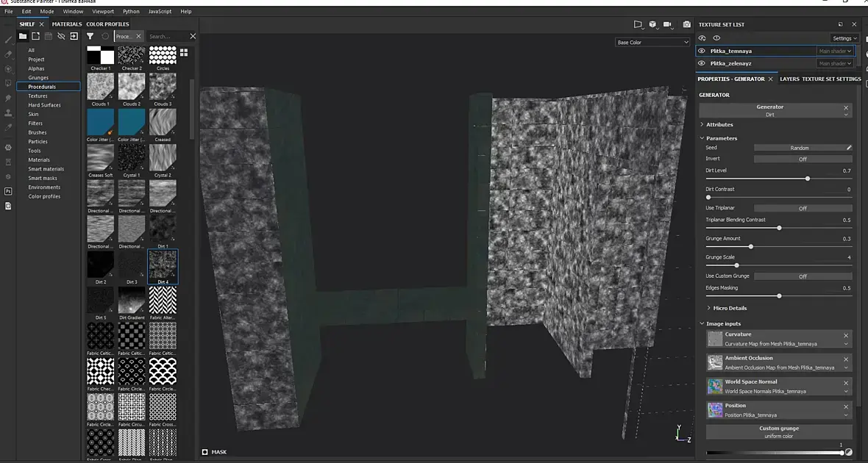Select the Material Picker eyedropper tool
The width and height of the screenshot is (868, 463).
click(x=8, y=128)
